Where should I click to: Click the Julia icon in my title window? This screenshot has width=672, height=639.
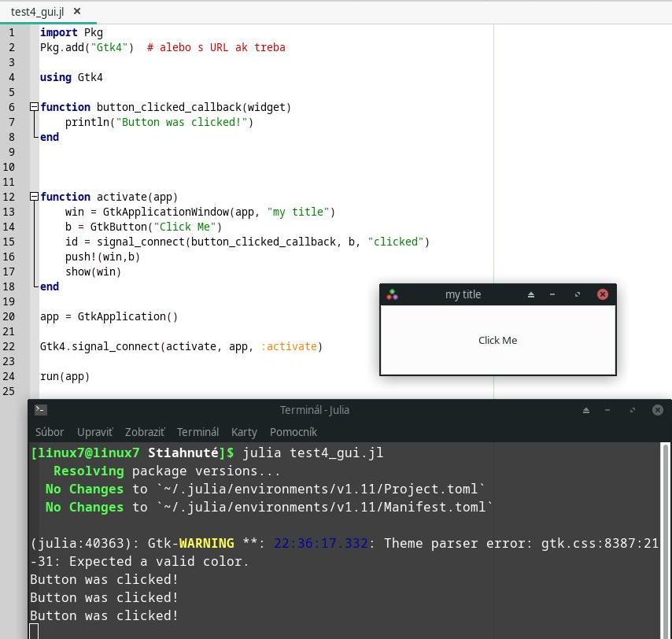(392, 294)
